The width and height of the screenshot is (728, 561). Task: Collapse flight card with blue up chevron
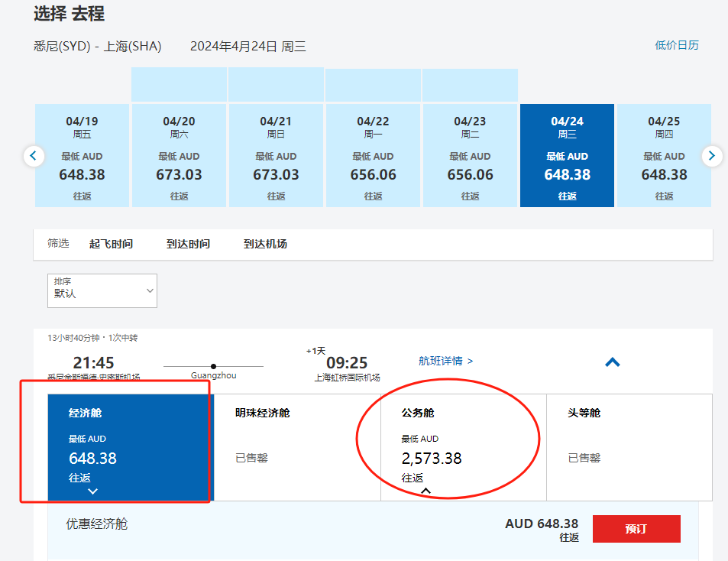pyautogui.click(x=613, y=362)
